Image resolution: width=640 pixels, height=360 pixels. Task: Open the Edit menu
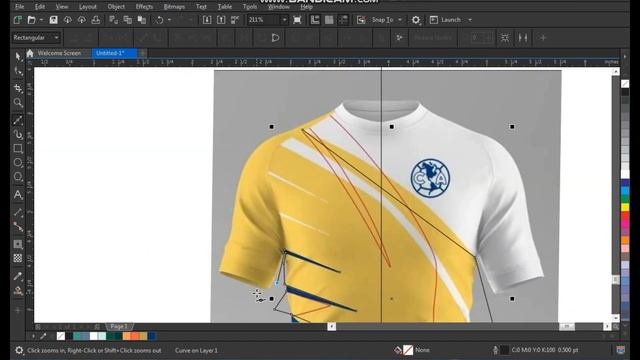point(40,7)
